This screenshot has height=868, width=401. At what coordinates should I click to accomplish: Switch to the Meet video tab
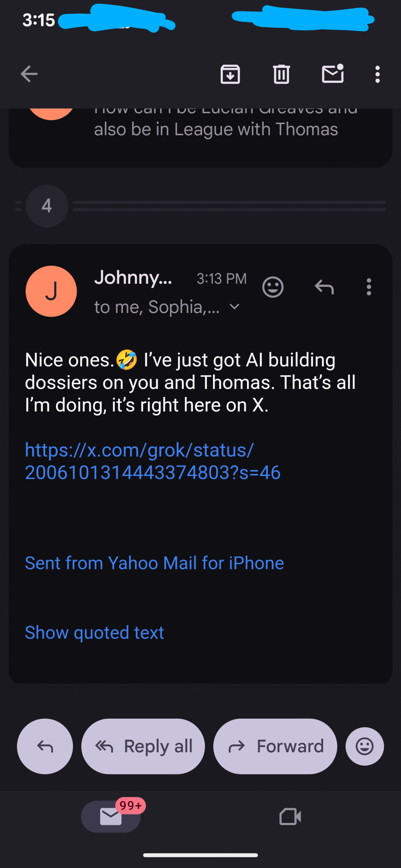coord(290,816)
